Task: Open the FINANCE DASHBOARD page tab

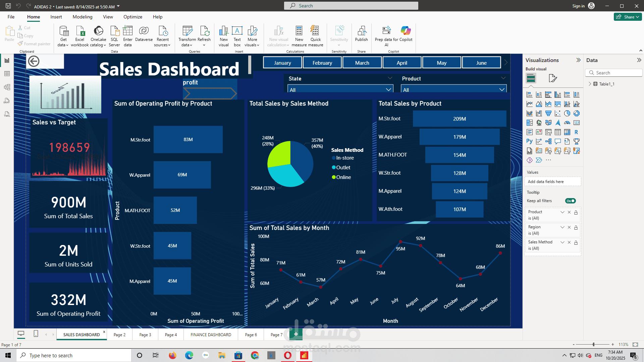Action: click(211, 335)
